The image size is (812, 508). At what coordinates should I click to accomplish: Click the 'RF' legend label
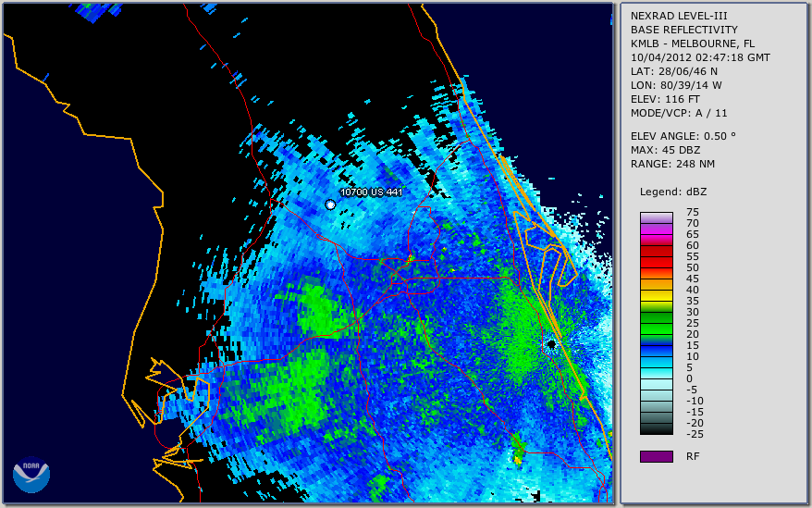[x=693, y=456]
